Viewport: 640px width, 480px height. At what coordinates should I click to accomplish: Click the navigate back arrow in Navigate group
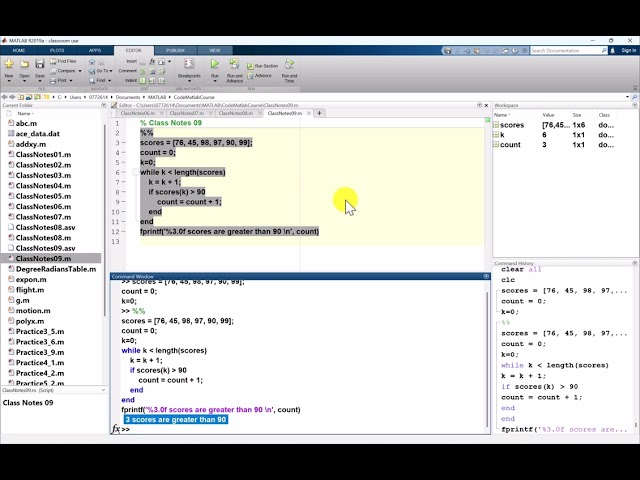coord(92,62)
